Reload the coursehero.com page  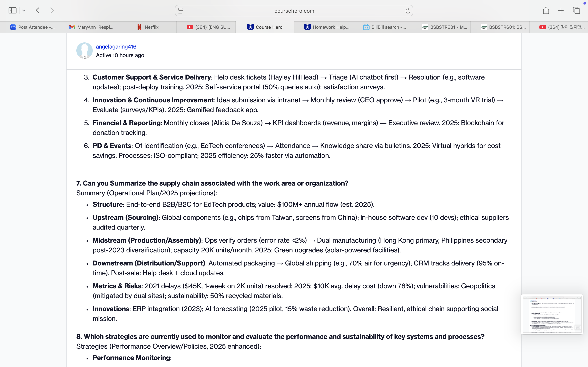point(408,11)
